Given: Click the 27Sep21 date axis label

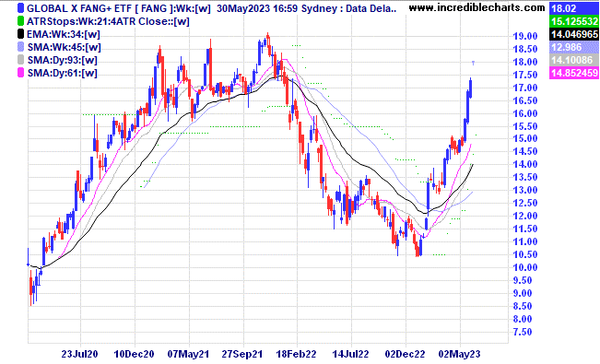Looking at the screenshot, I should point(242,354).
